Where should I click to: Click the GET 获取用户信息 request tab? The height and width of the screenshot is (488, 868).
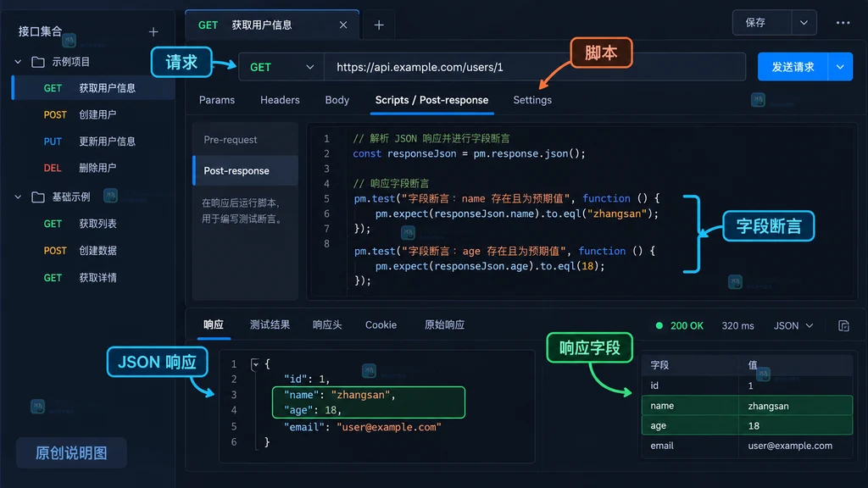(272, 25)
